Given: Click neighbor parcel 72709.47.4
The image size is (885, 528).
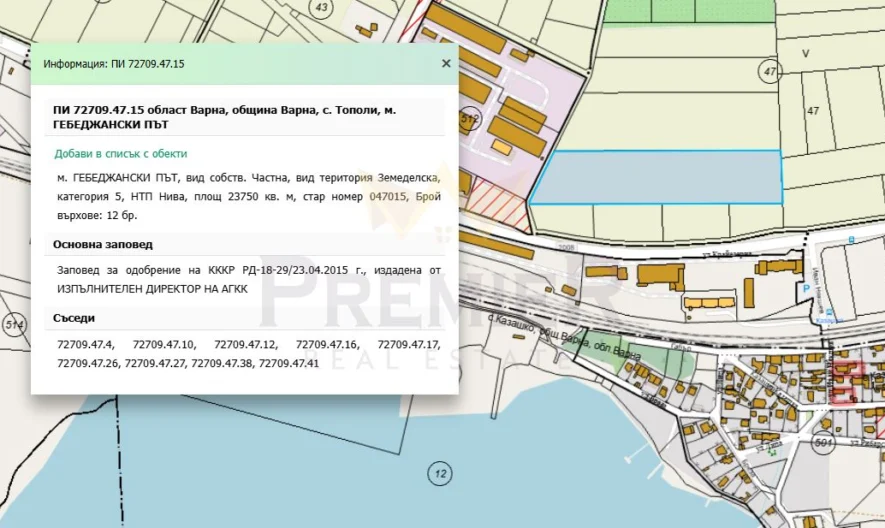Looking at the screenshot, I should 87,345.
